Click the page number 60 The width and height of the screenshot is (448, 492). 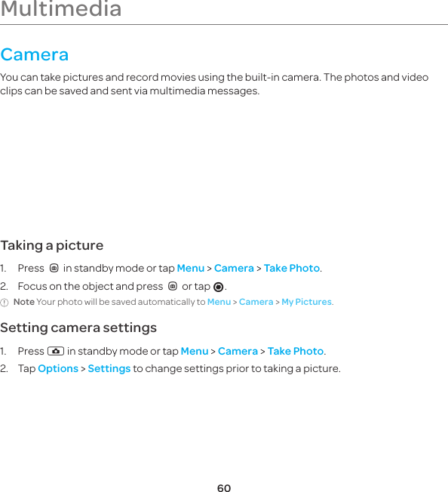[x=224, y=487]
